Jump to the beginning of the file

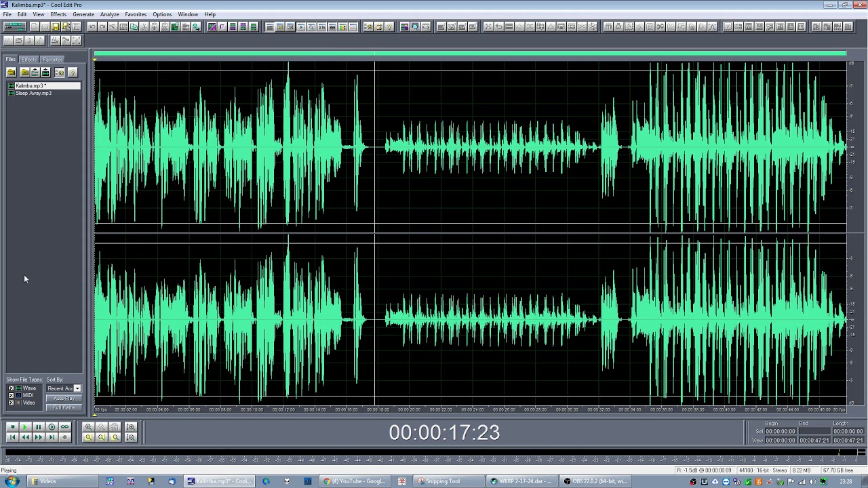pos(13,437)
